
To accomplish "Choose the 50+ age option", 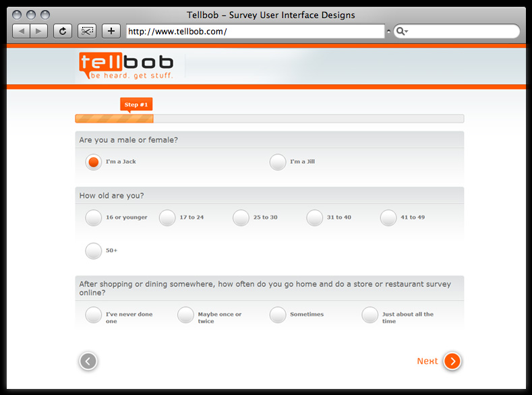I will 93,251.
